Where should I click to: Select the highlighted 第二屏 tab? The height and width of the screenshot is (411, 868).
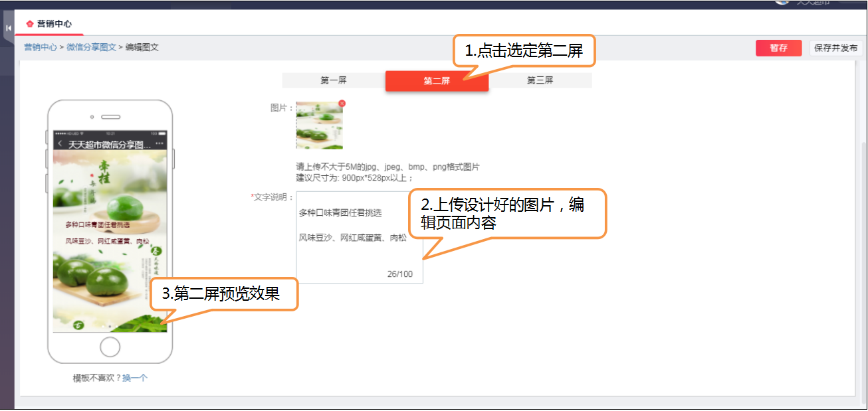[437, 80]
